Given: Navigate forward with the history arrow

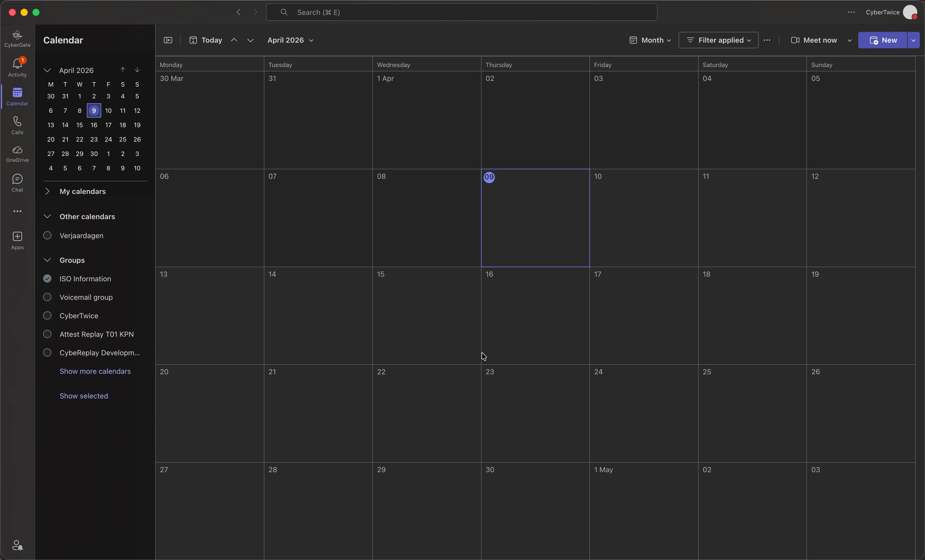Looking at the screenshot, I should (255, 12).
